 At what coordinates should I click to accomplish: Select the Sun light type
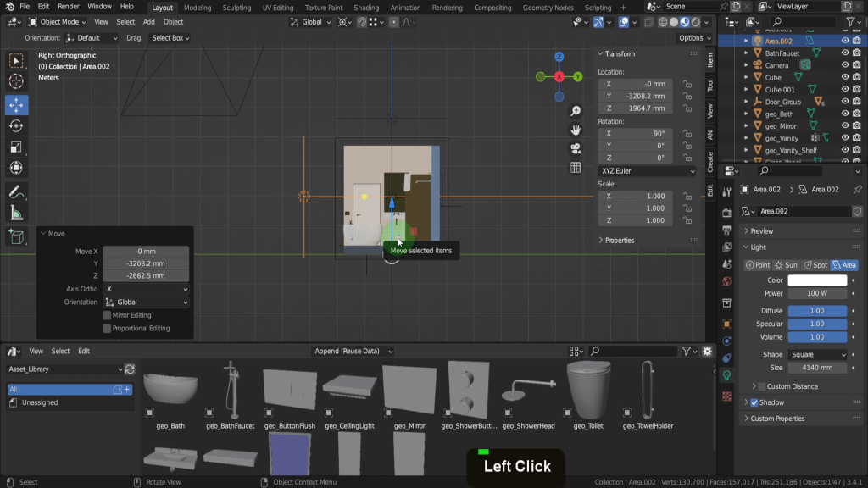pyautogui.click(x=786, y=265)
